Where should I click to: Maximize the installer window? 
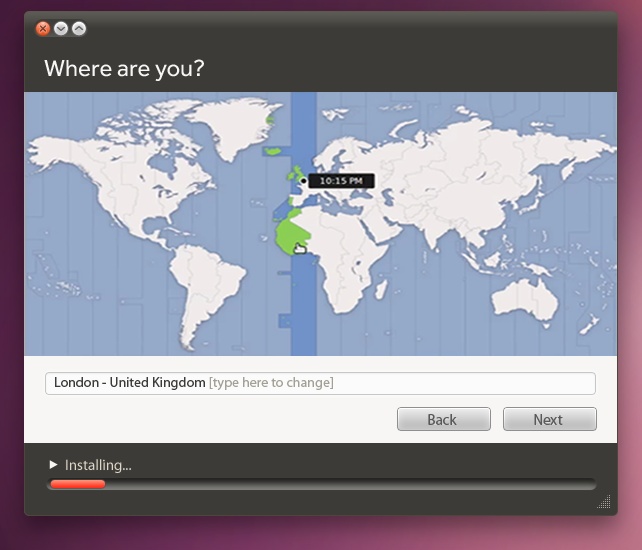tap(79, 28)
